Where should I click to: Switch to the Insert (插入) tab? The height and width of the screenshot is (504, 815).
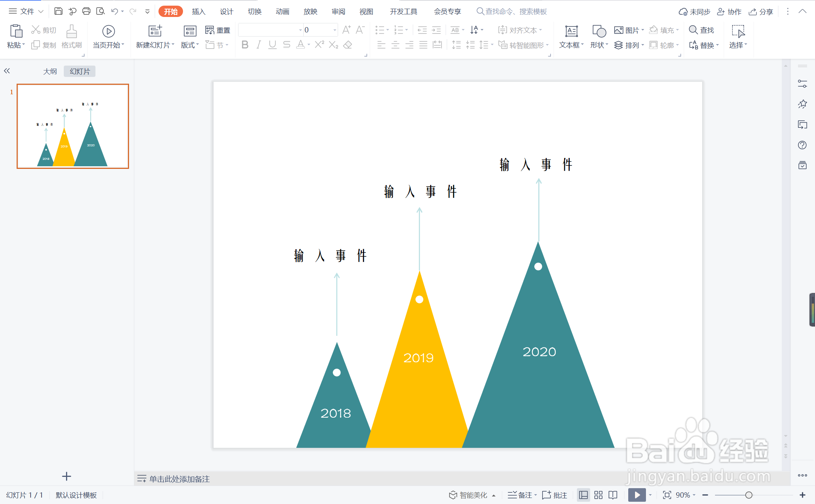(198, 12)
